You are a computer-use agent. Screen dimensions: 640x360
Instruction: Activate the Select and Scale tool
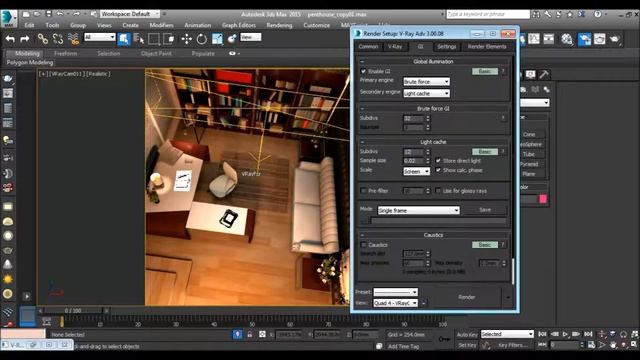click(x=217, y=39)
